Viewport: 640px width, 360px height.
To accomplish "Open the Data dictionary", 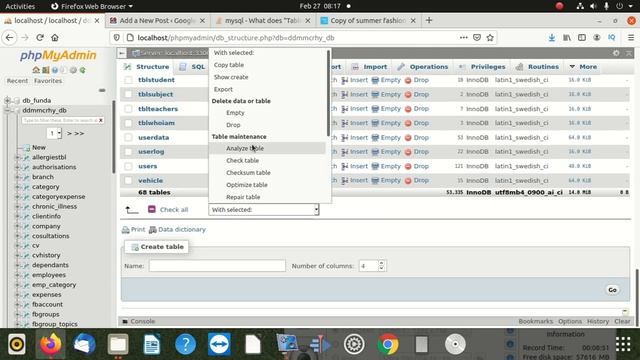I will pyautogui.click(x=177, y=229).
